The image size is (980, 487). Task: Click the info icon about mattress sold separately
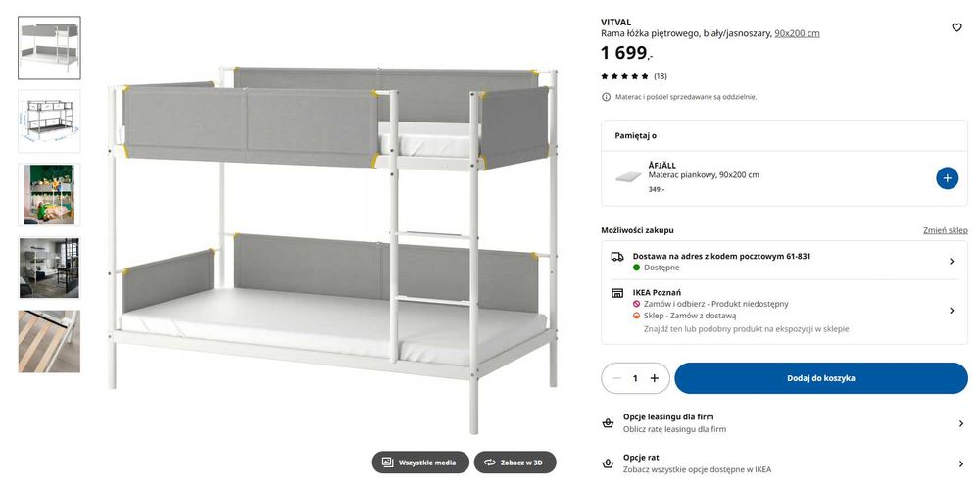pyautogui.click(x=607, y=97)
